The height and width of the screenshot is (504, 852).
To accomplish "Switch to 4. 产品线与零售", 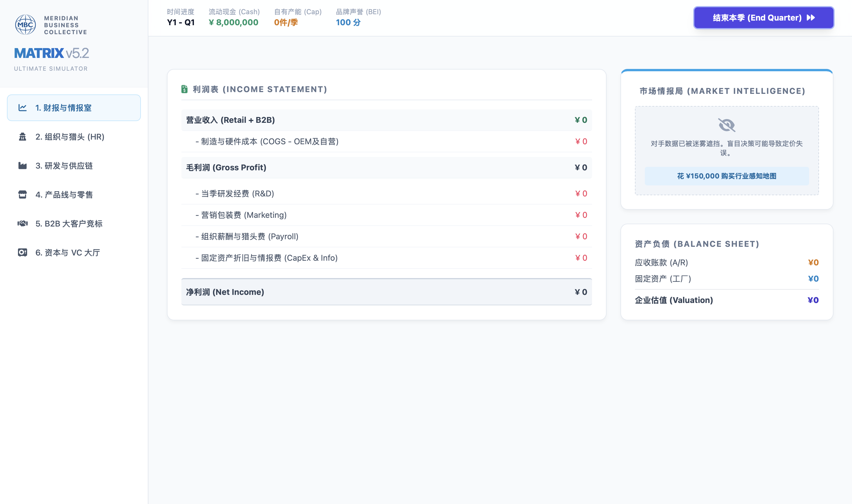I will [x=74, y=195].
